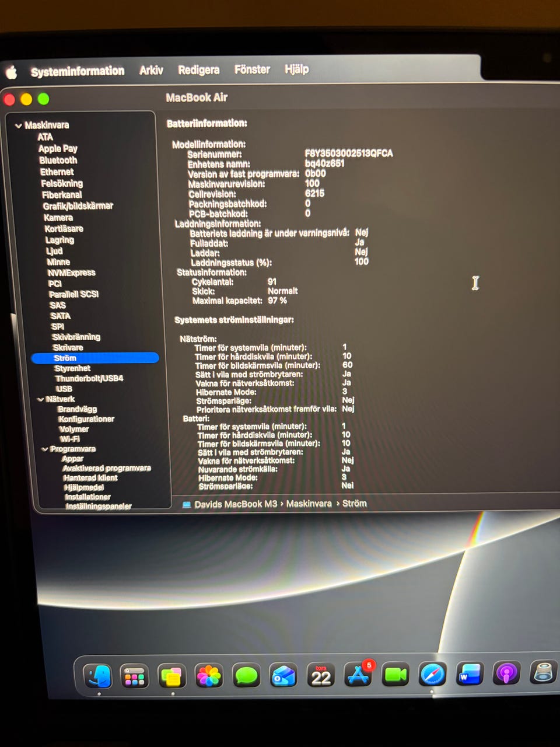Image resolution: width=560 pixels, height=747 pixels.
Task: Select Felsökning in the sidebar
Action: pyautogui.click(x=62, y=183)
